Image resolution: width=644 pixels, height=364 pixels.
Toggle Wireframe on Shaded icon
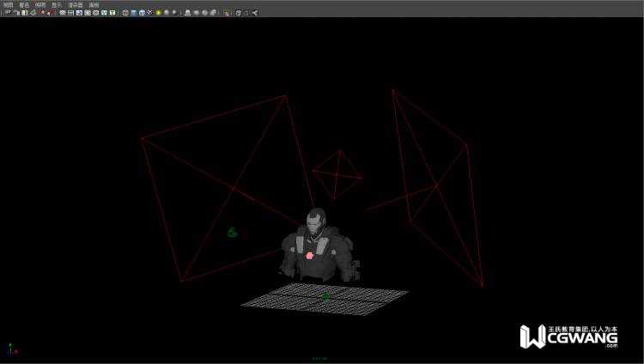[x=142, y=13]
